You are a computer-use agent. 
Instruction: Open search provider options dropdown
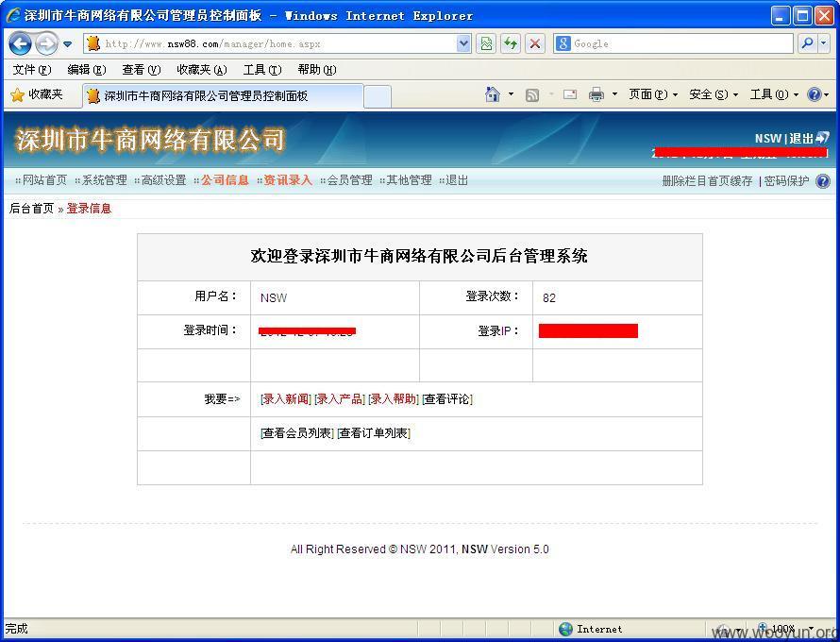824,43
